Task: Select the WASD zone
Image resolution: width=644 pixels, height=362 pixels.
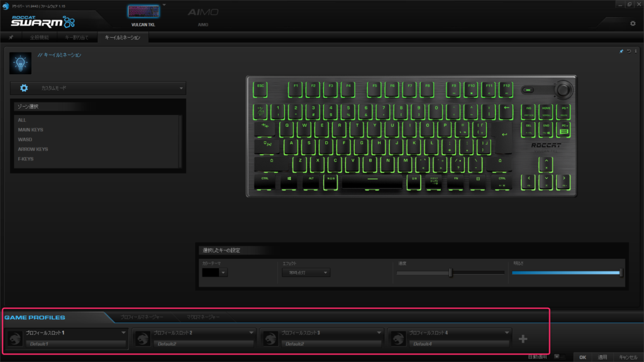Action: [25, 140]
